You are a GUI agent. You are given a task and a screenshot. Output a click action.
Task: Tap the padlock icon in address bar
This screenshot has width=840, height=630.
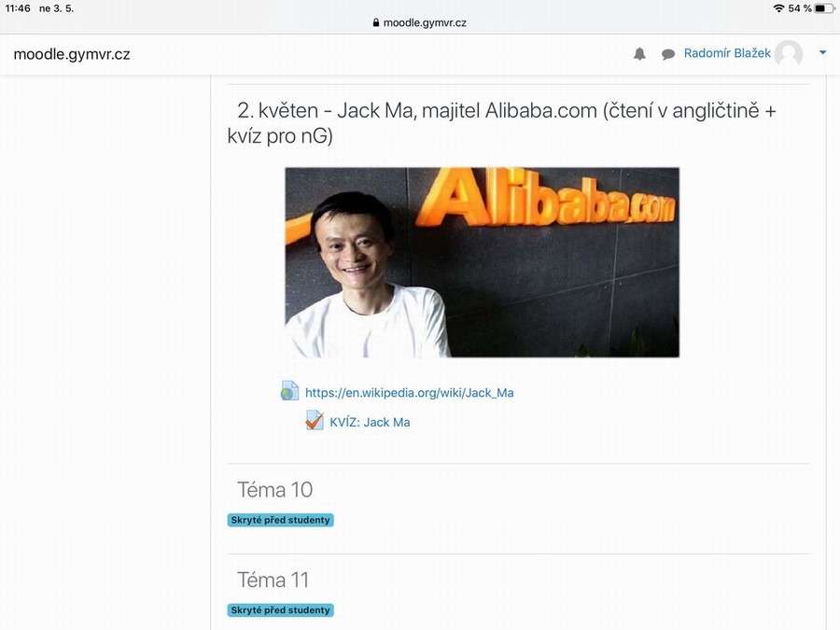click(376, 22)
